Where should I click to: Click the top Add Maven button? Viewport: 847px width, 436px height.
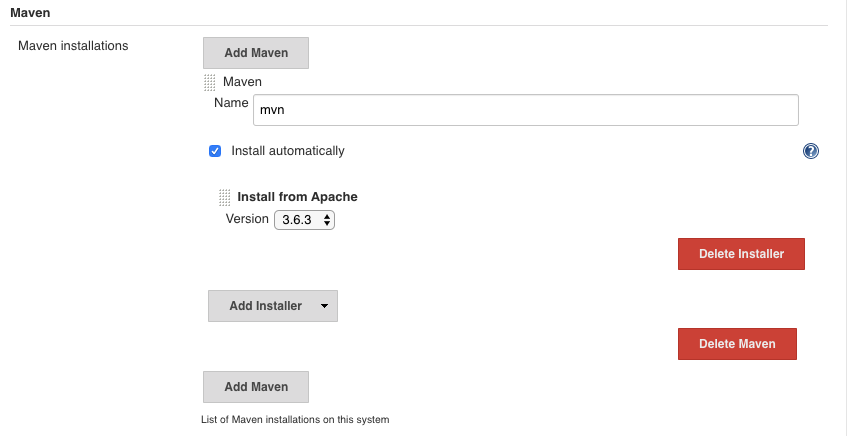coord(256,53)
